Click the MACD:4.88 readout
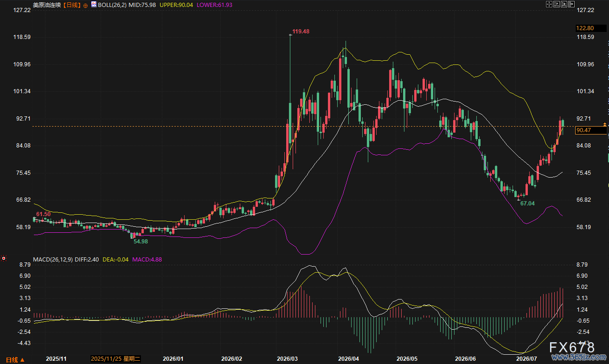The height and width of the screenshot is (364, 609). [x=147, y=260]
